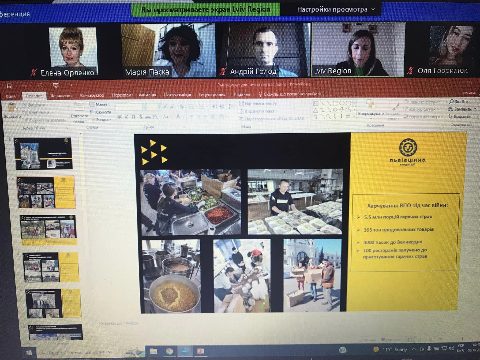Select Андрій Голод's participant video tile
Screen dimensions: 480x360
(x=263, y=50)
